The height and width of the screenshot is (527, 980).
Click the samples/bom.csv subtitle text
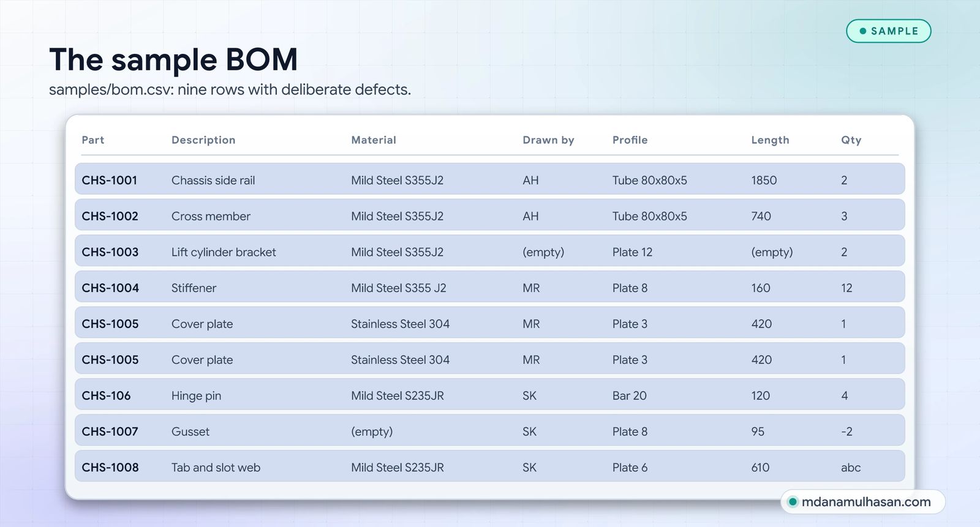click(230, 90)
